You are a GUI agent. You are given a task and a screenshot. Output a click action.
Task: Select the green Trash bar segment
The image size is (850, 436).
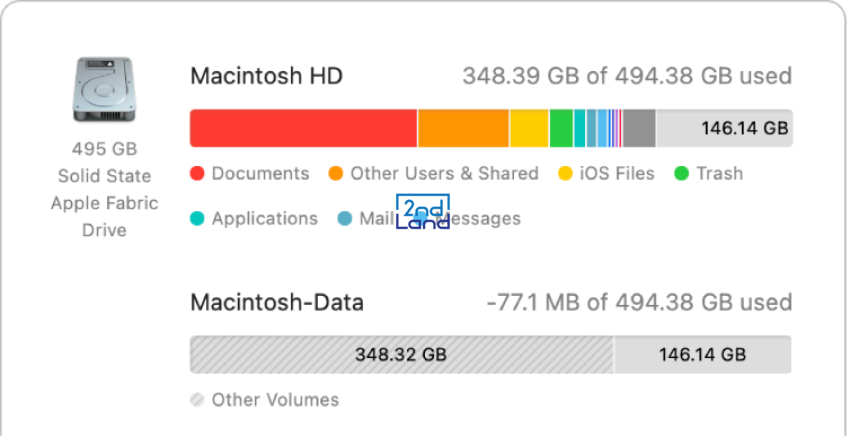pyautogui.click(x=562, y=129)
